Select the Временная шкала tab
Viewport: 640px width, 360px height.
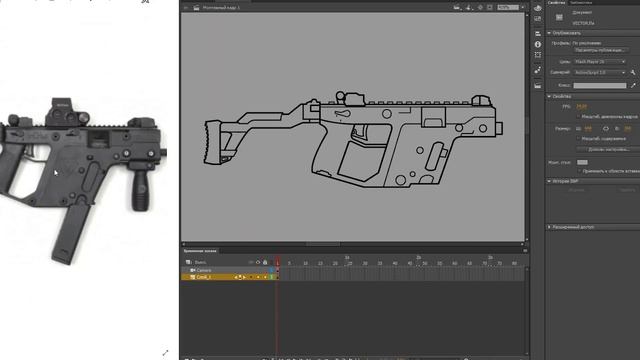(x=200, y=251)
